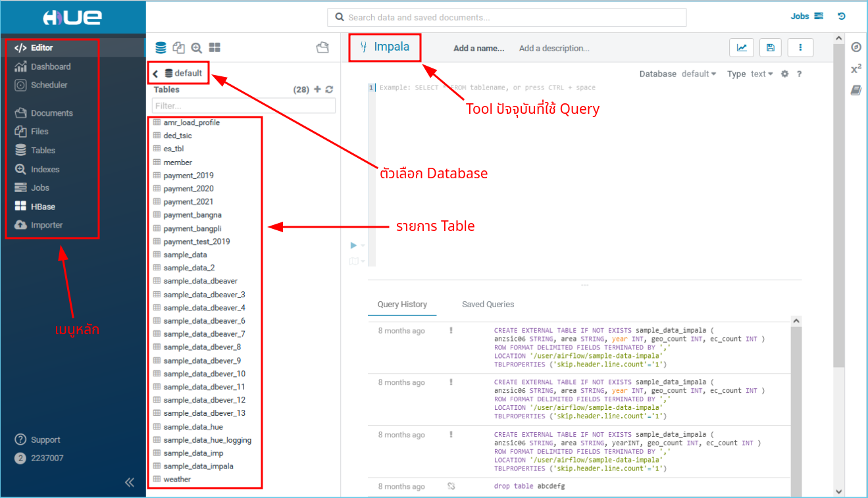
Task: Select the Query History tab
Action: [x=402, y=305]
